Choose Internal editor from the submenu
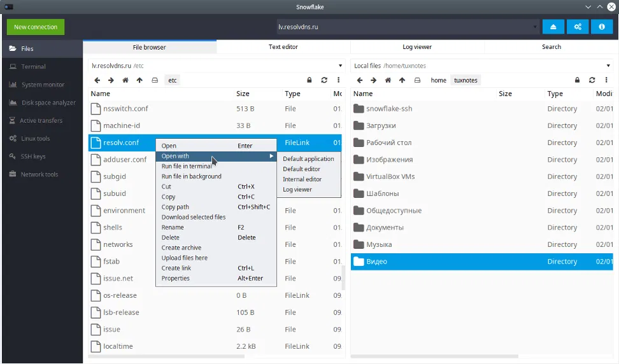Screen dimensions: 619x364 pos(309,179)
